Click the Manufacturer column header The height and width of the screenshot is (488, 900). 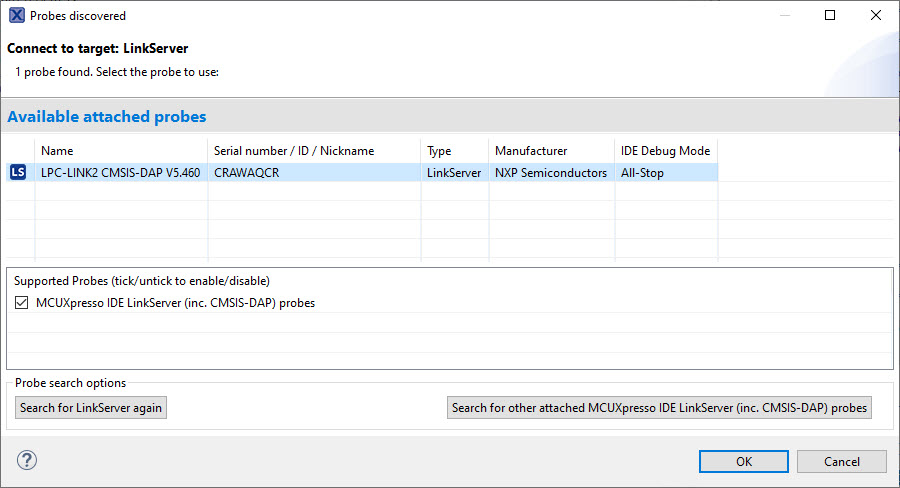tap(531, 151)
